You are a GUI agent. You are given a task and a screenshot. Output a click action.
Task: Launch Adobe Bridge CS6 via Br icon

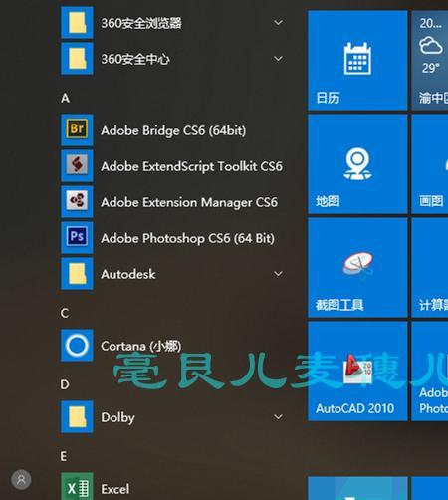point(77,129)
